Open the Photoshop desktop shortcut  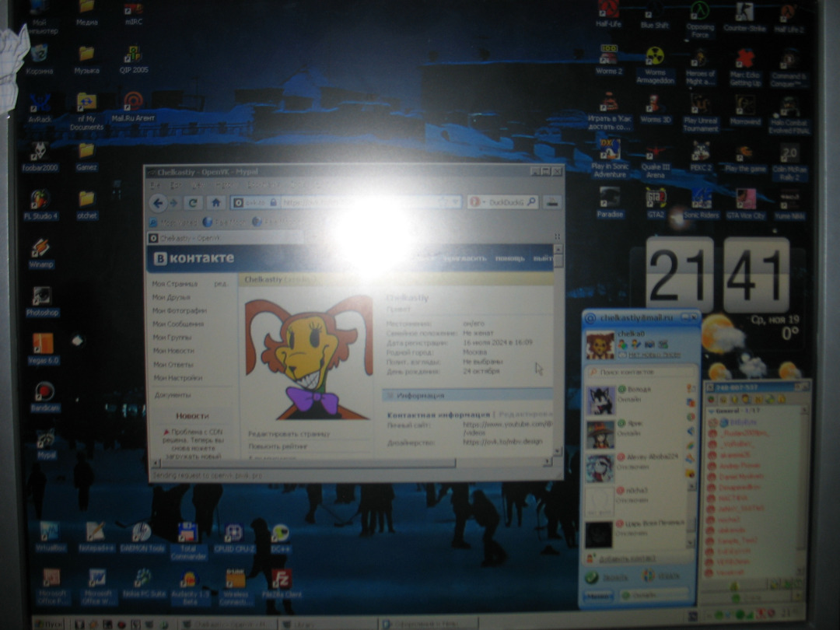point(42,301)
